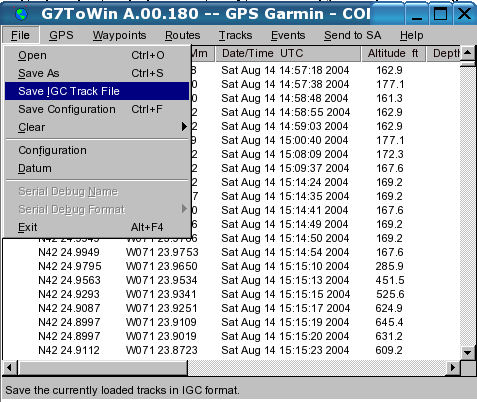Click altitude value 624.9
The height and width of the screenshot is (402, 477).
389,308
